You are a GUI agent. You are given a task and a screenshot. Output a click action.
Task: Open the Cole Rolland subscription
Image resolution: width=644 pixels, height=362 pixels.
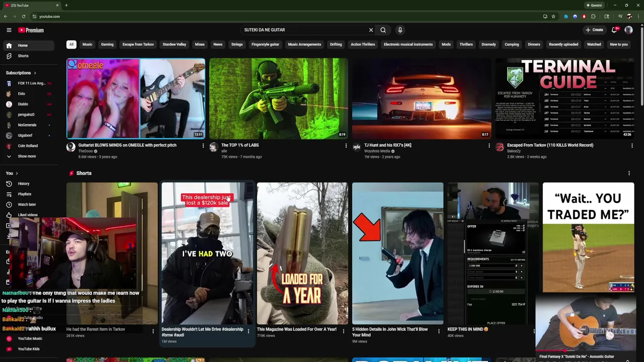coord(29,146)
